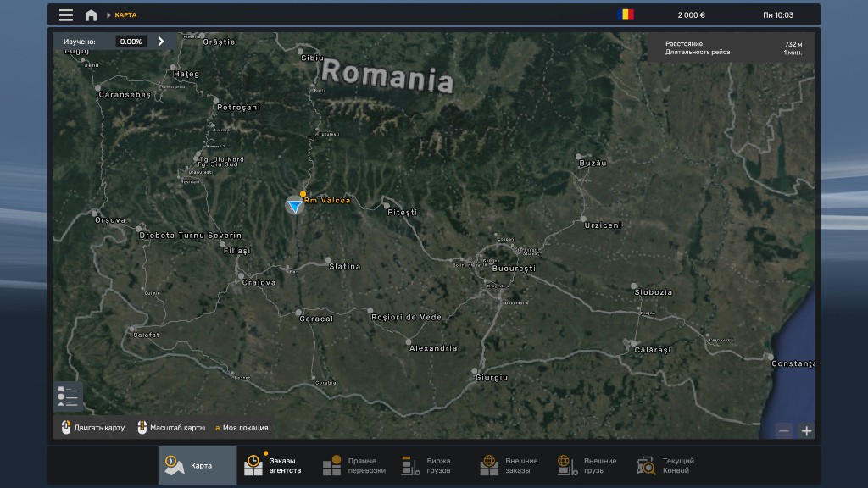
Task: Click the 0.00% explored value
Action: point(131,42)
